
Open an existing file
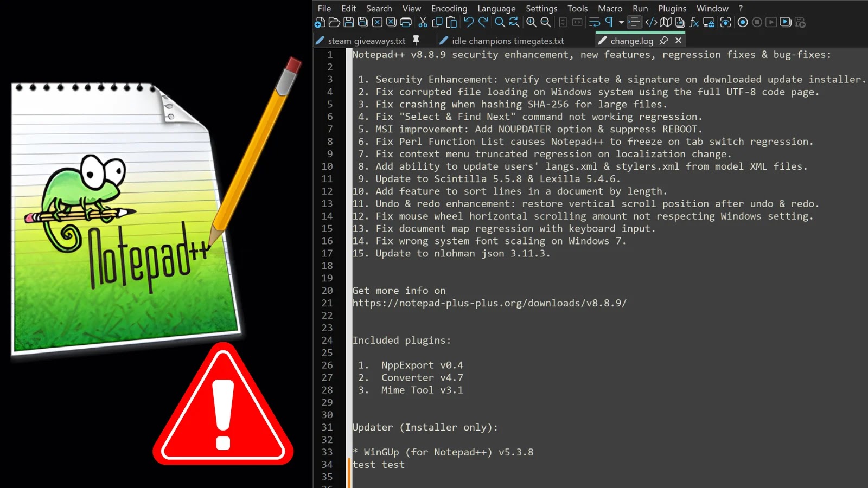[334, 22]
